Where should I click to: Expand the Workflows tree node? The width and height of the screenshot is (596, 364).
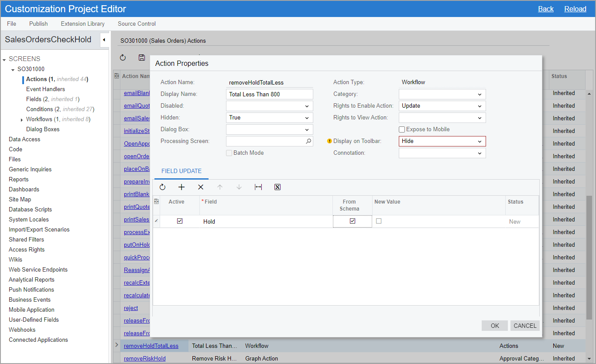[x=22, y=120]
